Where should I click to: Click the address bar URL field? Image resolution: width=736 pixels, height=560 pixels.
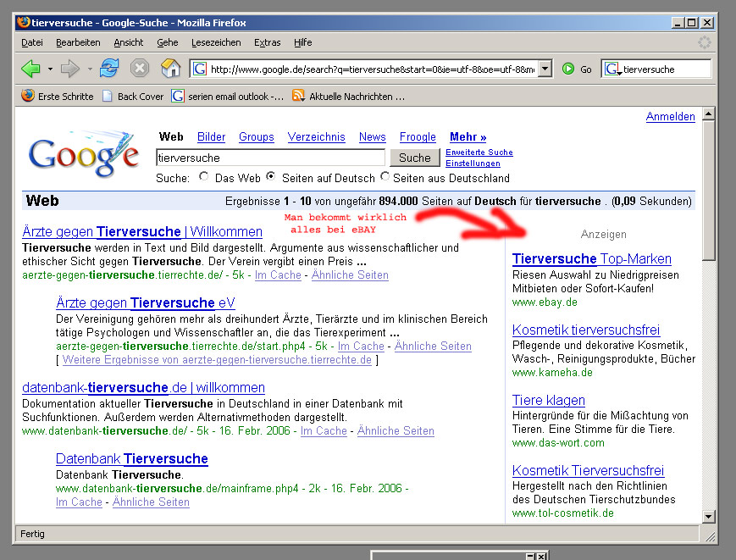point(372,69)
